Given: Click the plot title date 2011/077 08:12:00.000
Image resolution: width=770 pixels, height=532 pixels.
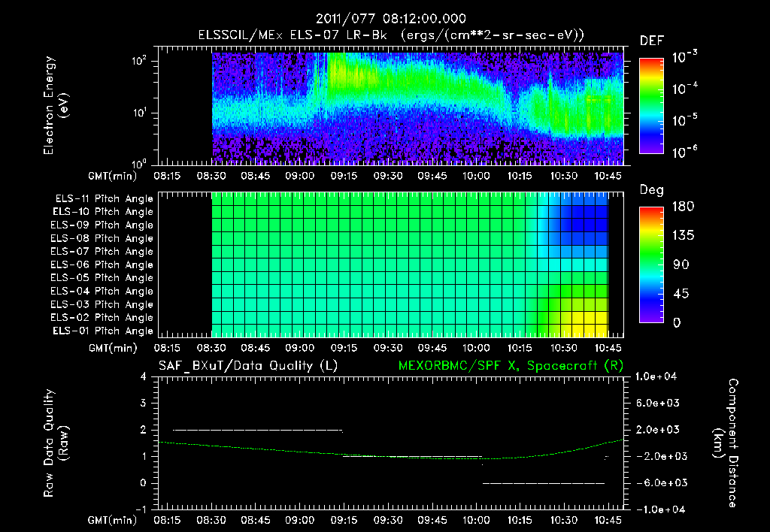Looking at the screenshot, I should point(390,19).
